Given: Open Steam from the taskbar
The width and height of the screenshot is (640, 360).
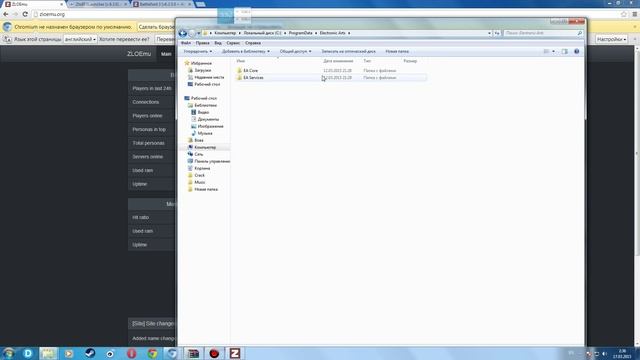Looking at the screenshot, I should [x=89, y=353].
